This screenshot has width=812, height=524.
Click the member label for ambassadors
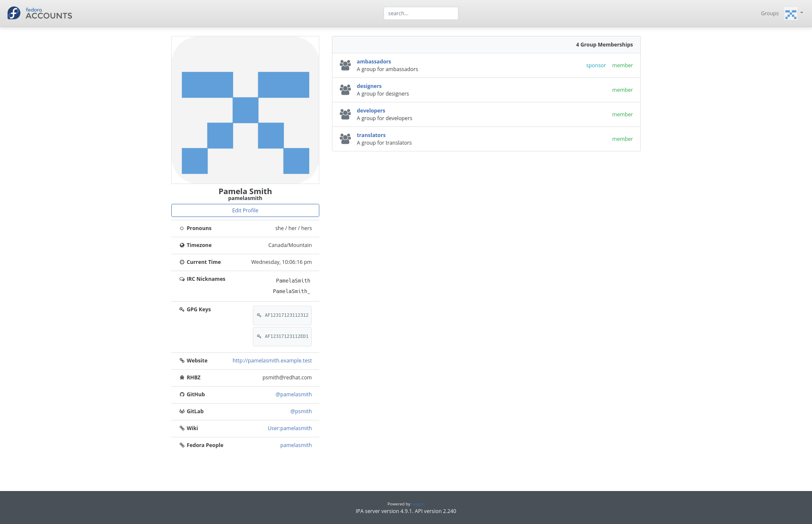tap(623, 66)
